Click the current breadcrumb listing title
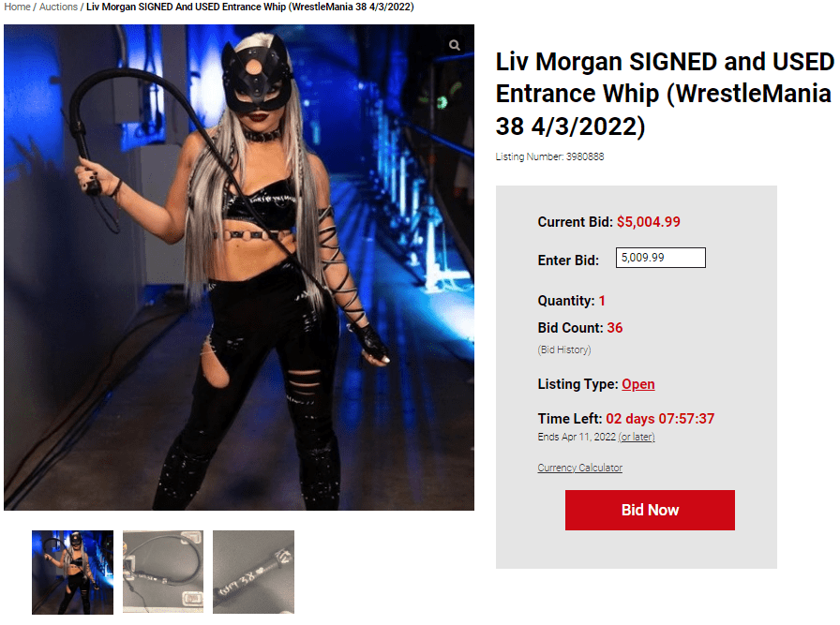 coord(250,7)
